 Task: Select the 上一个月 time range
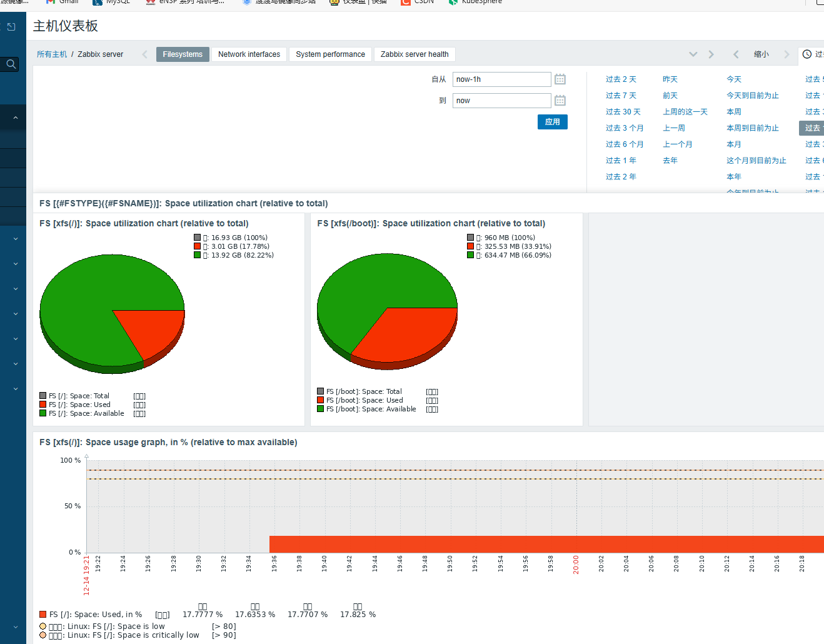coord(678,144)
